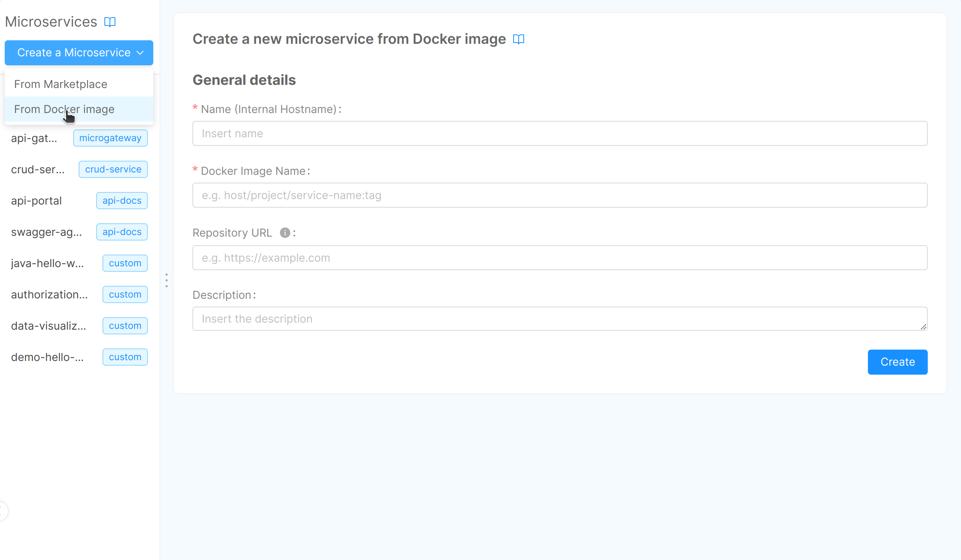Choose From Docker image in the dropdown
961x560 pixels.
point(64,109)
